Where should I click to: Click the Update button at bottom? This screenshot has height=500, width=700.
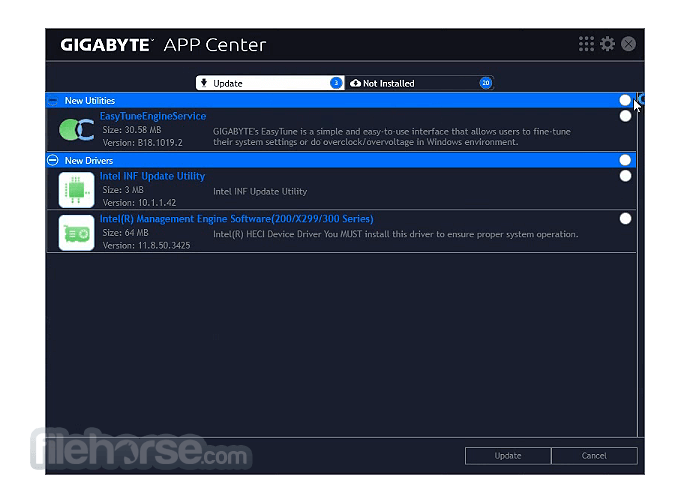point(508,456)
